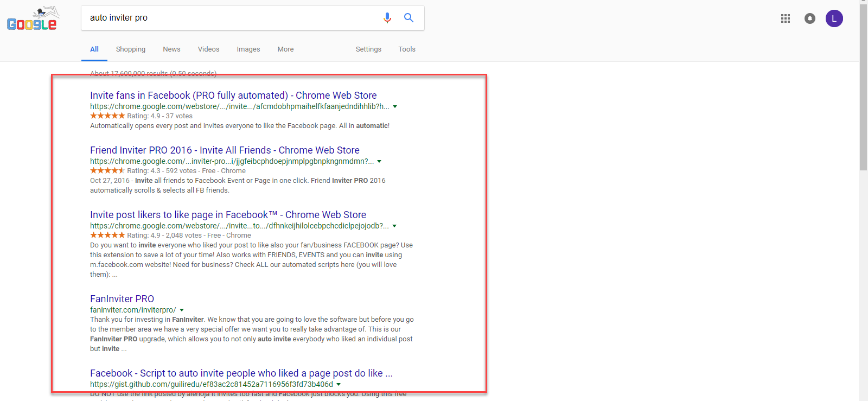Open the notifications bell
Image resolution: width=868 pixels, height=401 pixels.
[x=810, y=18]
